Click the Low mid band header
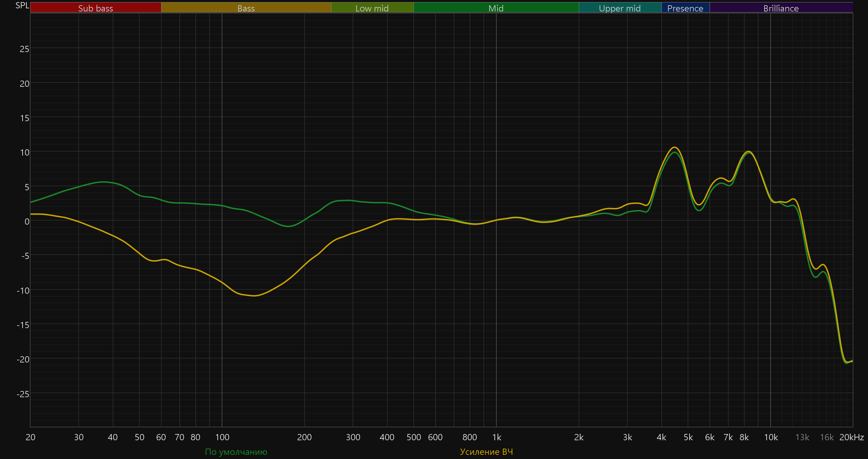The height and width of the screenshot is (459, 868). click(x=372, y=8)
